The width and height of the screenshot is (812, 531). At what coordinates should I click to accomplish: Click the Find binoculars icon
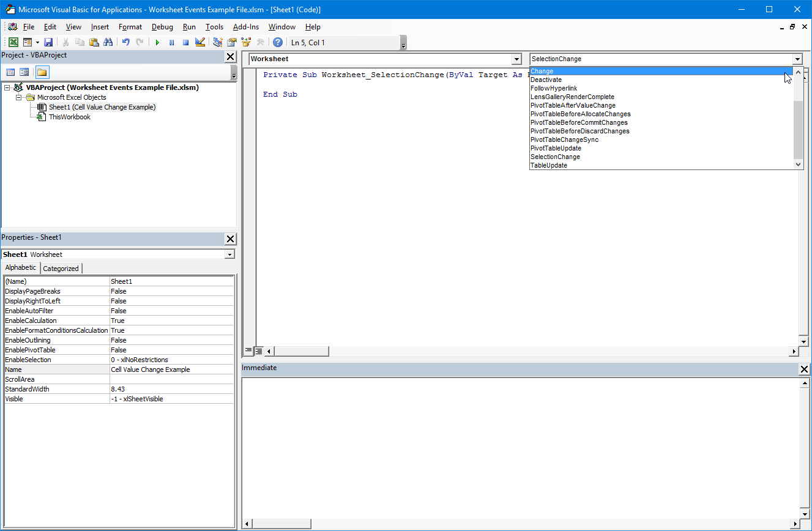click(108, 42)
